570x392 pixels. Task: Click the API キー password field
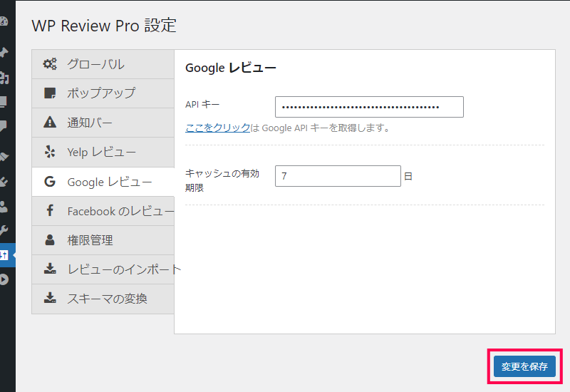[x=369, y=107]
